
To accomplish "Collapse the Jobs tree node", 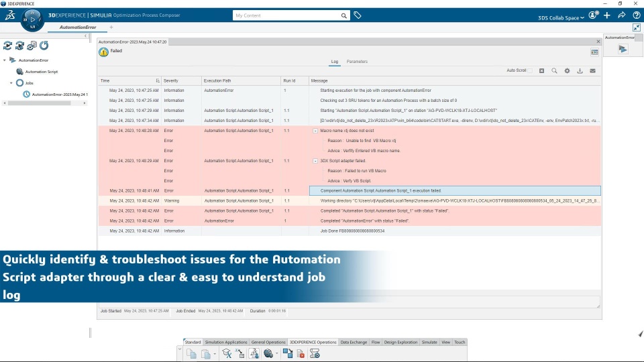I will (x=11, y=83).
